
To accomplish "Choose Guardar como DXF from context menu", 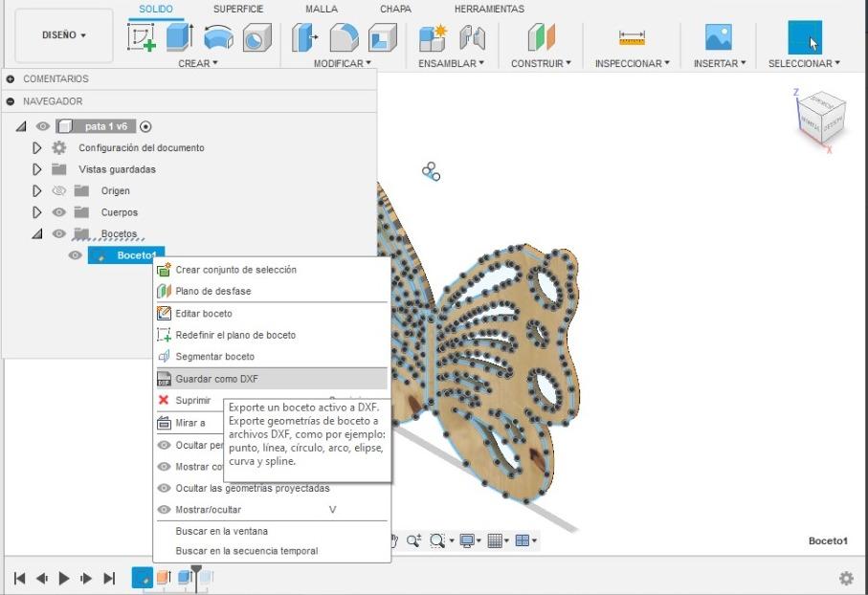I will click(272, 379).
